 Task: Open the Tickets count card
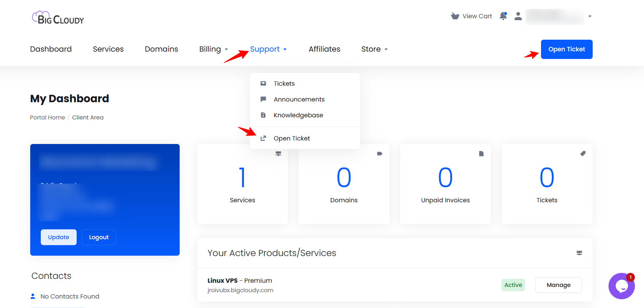[547, 184]
